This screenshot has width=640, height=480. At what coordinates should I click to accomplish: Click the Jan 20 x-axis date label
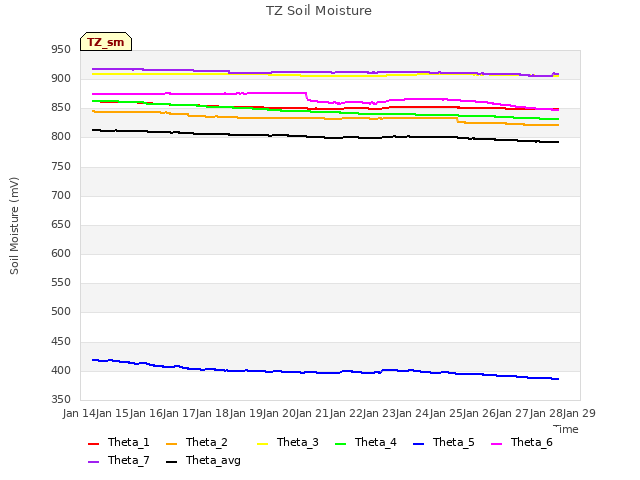(279, 413)
